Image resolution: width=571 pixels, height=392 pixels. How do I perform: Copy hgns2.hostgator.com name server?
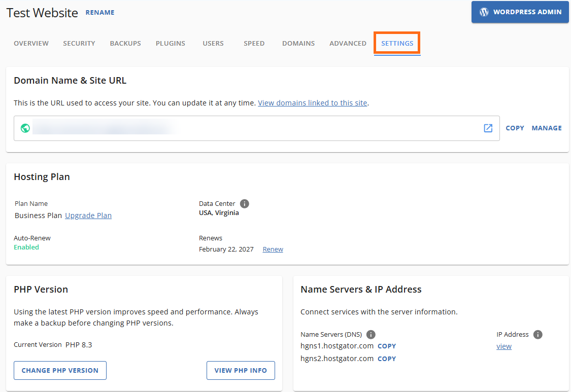tap(387, 359)
